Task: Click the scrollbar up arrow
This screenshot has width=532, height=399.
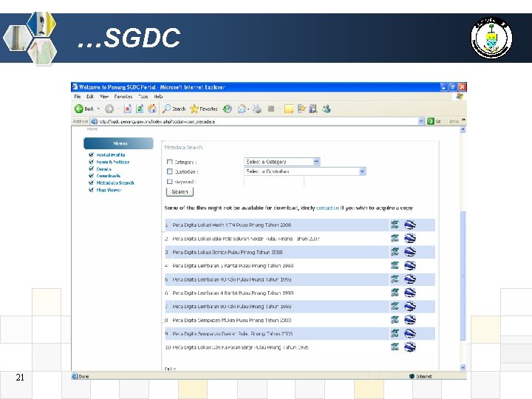Action: click(463, 129)
